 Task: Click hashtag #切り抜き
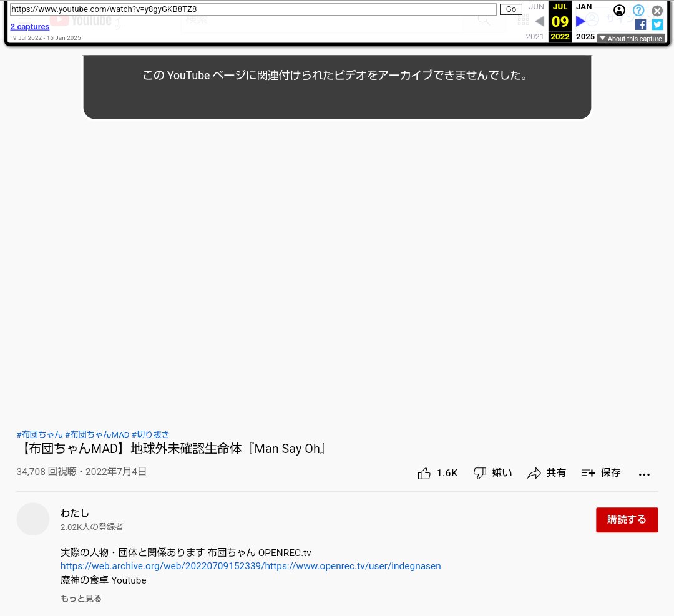[x=150, y=434]
